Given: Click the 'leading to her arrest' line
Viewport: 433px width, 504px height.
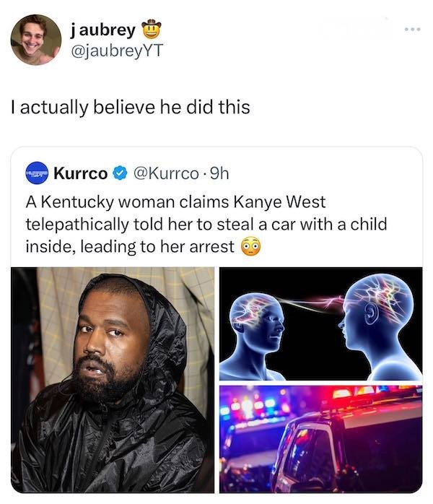Looking at the screenshot, I should [157, 247].
